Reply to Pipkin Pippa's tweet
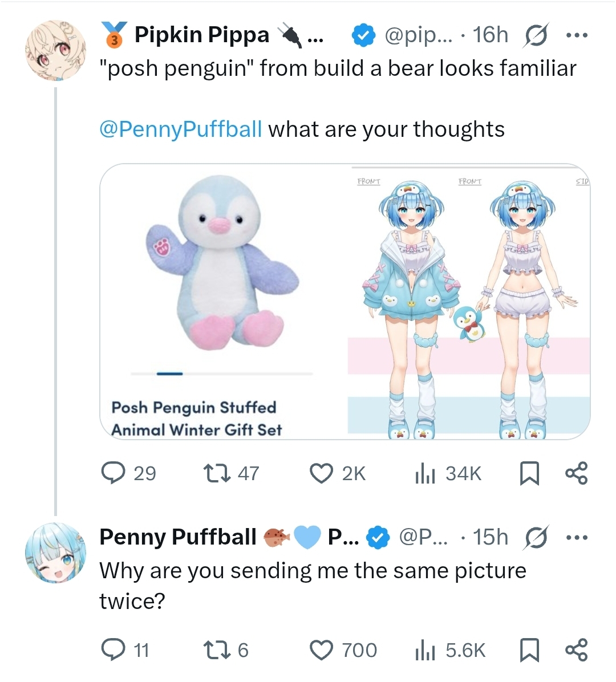Image resolution: width=616 pixels, height=682 pixels. 113,473
